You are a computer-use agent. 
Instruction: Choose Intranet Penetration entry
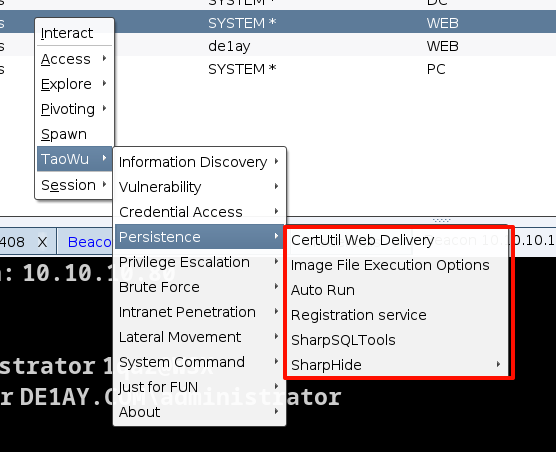(x=199, y=312)
